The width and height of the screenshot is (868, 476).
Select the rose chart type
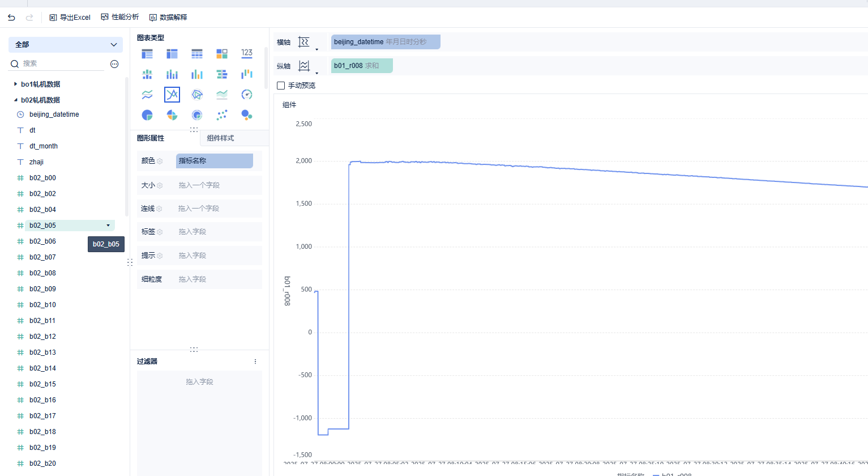(x=172, y=115)
